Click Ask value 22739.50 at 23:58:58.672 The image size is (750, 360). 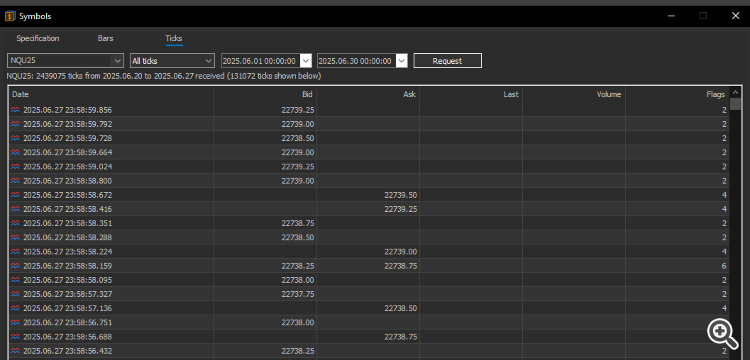[400, 195]
